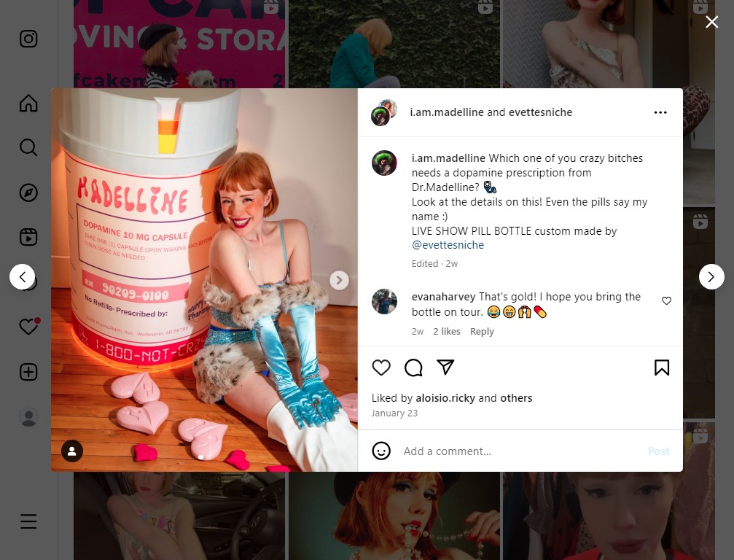Open the Search magnifier in sidebar
Image resolution: width=734 pixels, height=560 pixels.
[28, 147]
